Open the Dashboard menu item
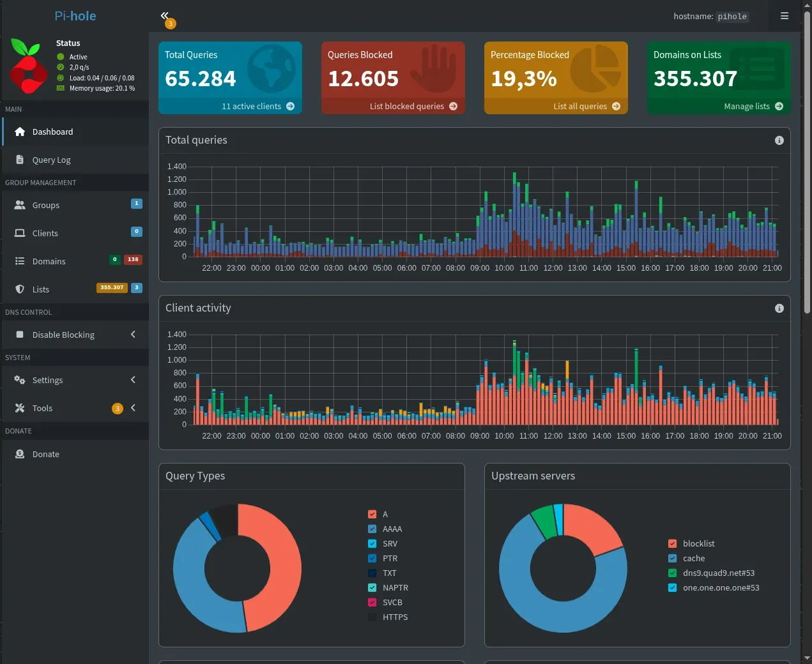 pyautogui.click(x=75, y=132)
